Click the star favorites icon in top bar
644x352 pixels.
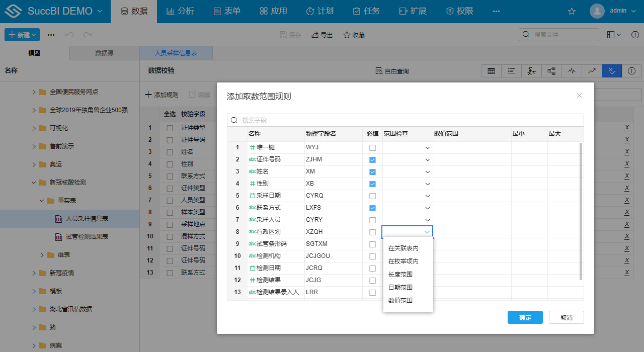click(x=572, y=11)
